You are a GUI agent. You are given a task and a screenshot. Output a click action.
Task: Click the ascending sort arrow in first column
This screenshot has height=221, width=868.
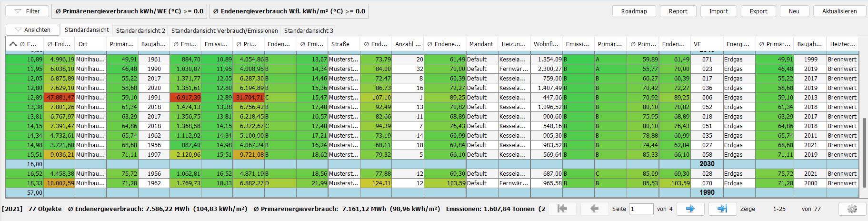(x=13, y=44)
